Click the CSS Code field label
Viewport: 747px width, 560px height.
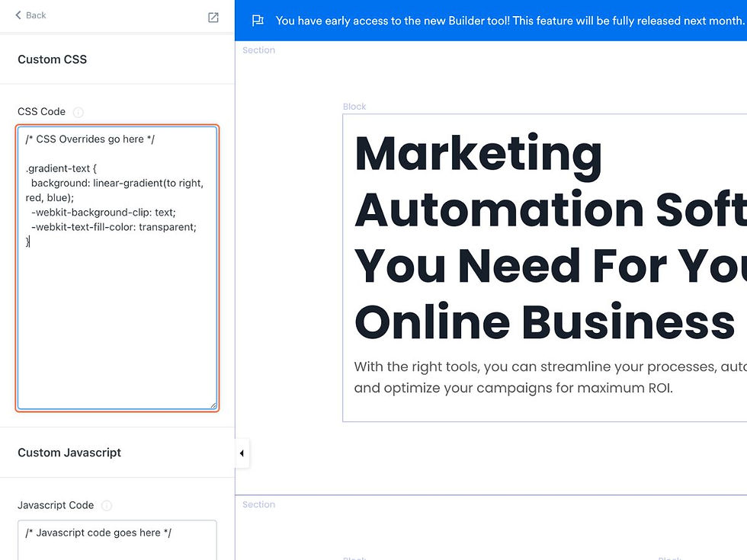click(x=41, y=111)
